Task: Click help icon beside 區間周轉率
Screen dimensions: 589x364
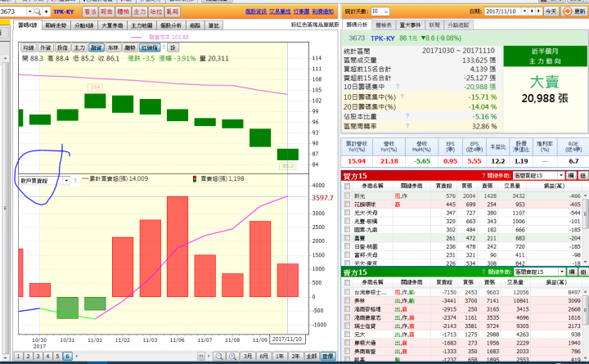Action: 407,126
